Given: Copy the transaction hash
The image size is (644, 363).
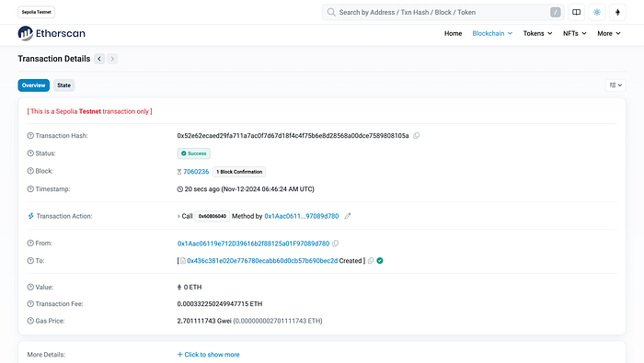Looking at the screenshot, I should pyautogui.click(x=416, y=136).
